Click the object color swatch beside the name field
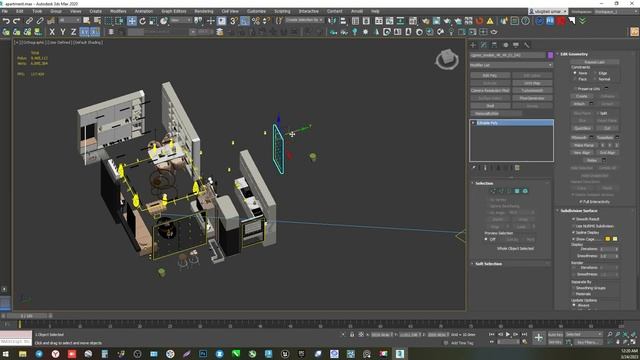This screenshot has width=640, height=360. click(550, 55)
